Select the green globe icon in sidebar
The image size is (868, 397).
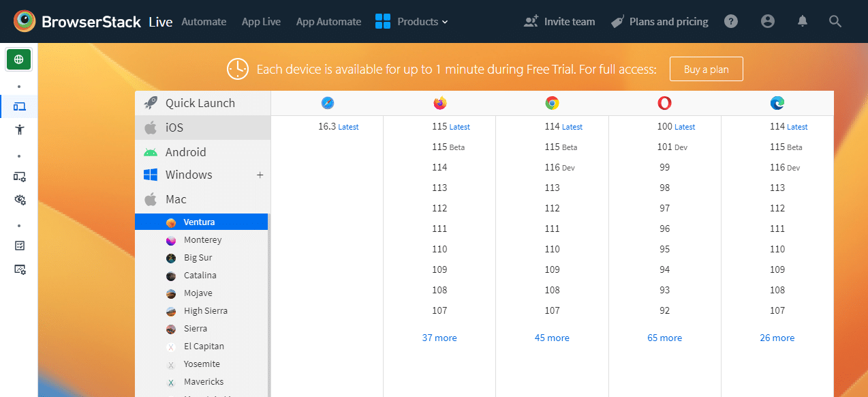point(19,59)
